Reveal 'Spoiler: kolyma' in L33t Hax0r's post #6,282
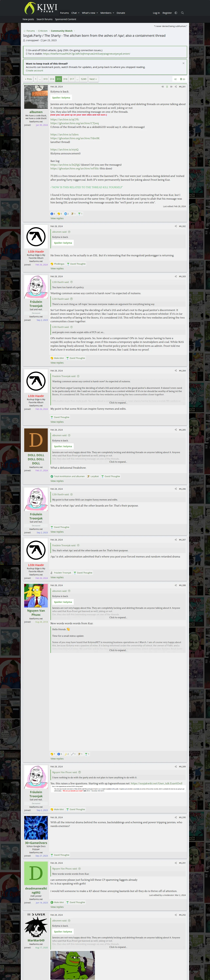 (63, 243)
